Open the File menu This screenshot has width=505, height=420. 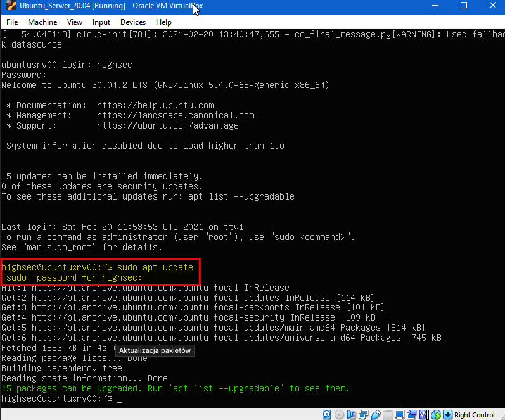coord(12,22)
